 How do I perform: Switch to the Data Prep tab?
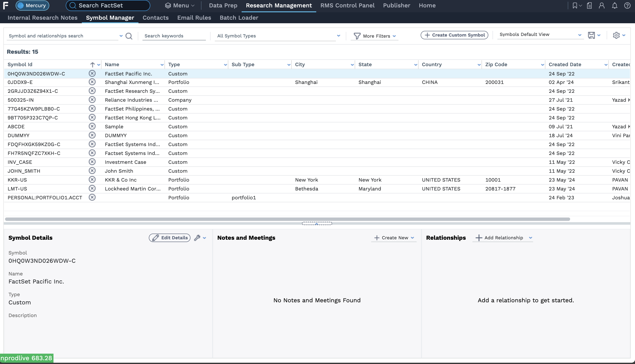point(223,5)
